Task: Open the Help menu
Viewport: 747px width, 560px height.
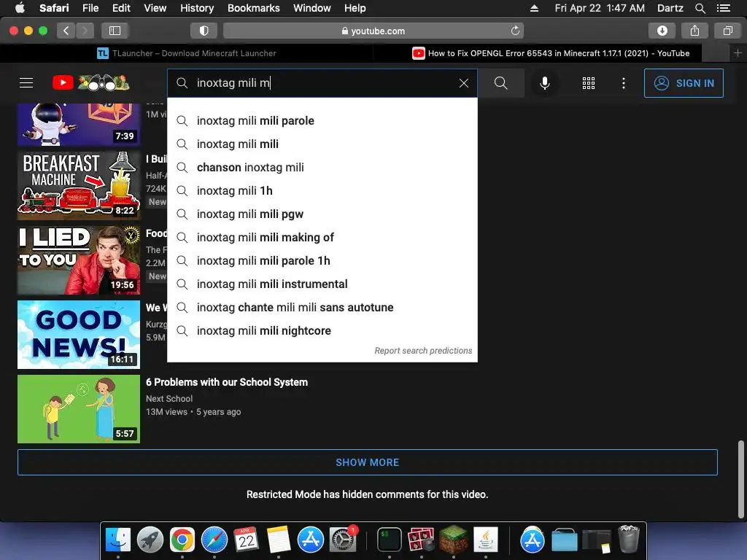Action: click(355, 8)
